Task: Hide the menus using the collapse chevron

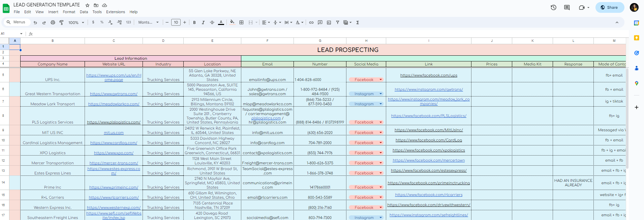Action: point(617,23)
